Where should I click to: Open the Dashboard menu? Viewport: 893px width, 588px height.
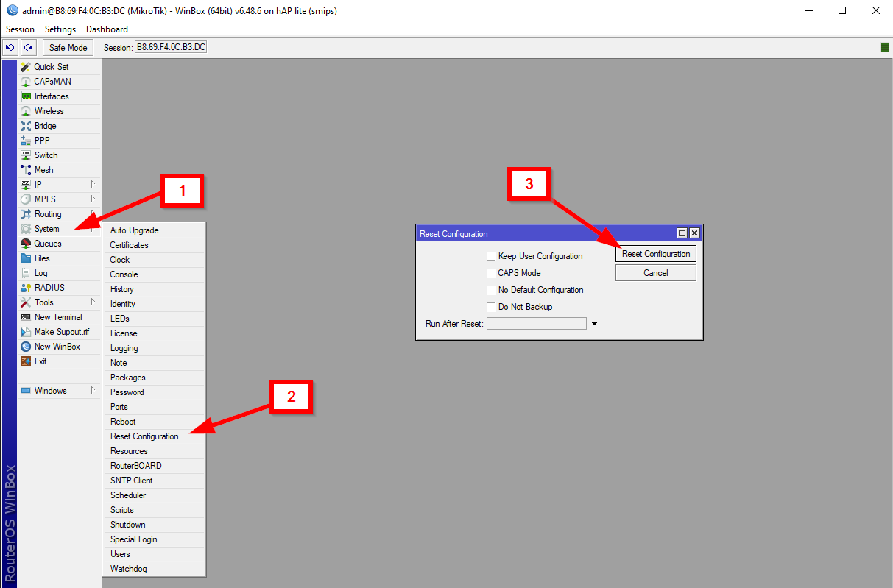107,29
